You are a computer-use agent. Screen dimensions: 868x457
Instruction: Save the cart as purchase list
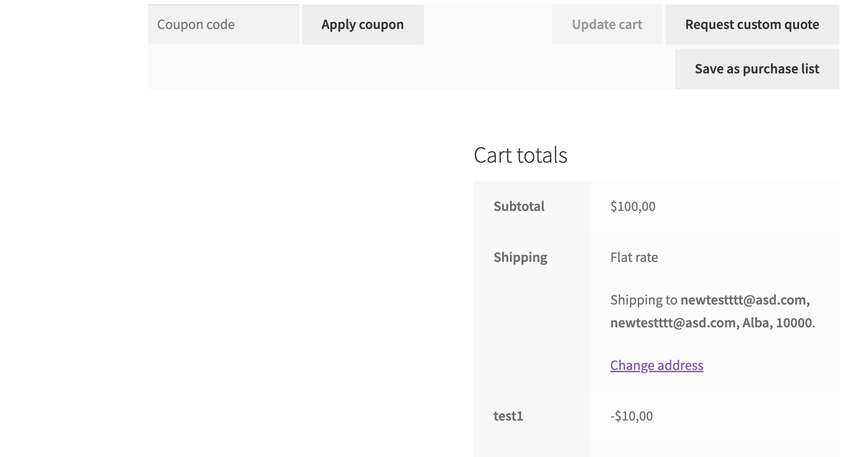coord(757,69)
